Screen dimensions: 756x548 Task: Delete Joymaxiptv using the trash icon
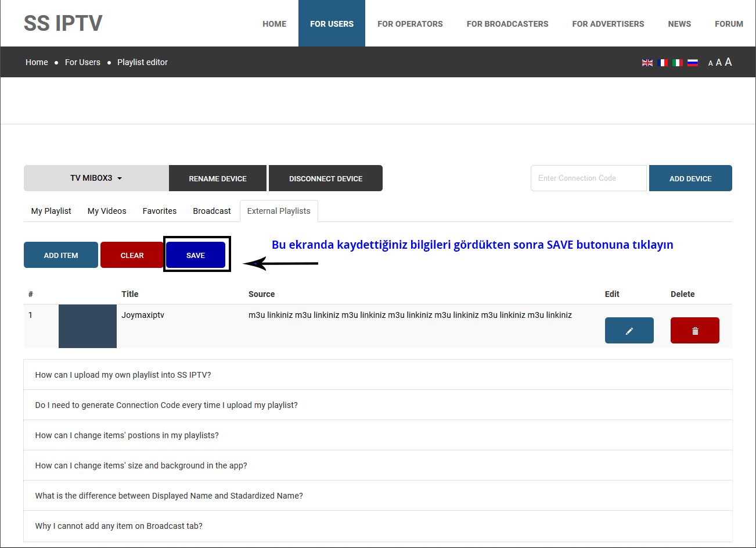[x=694, y=331]
